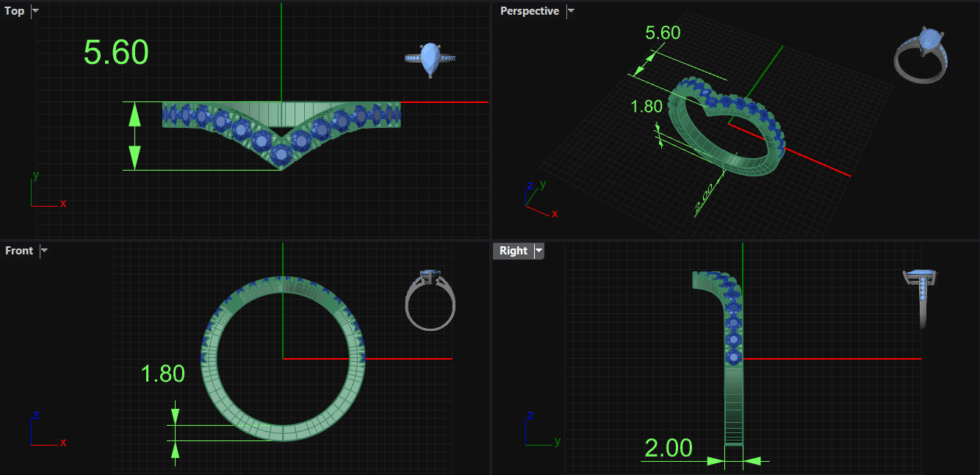The width and height of the screenshot is (980, 475).
Task: Click the axis icon in Right viewport
Action: [x=541, y=432]
